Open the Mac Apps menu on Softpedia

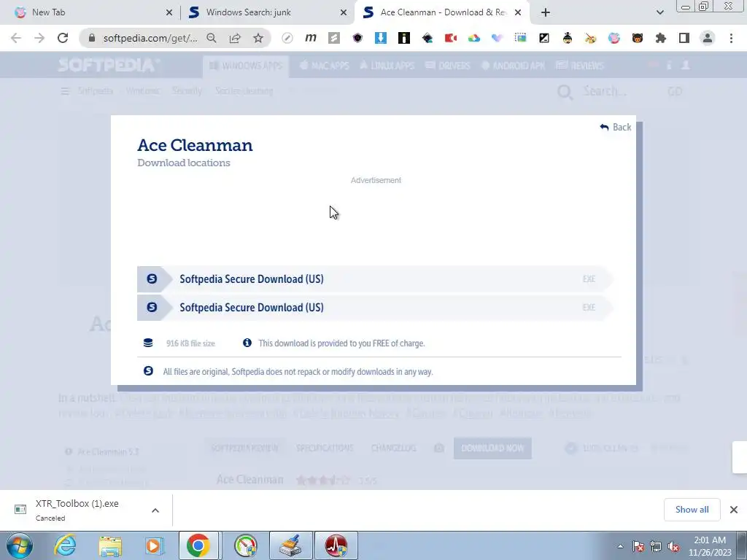pos(324,66)
